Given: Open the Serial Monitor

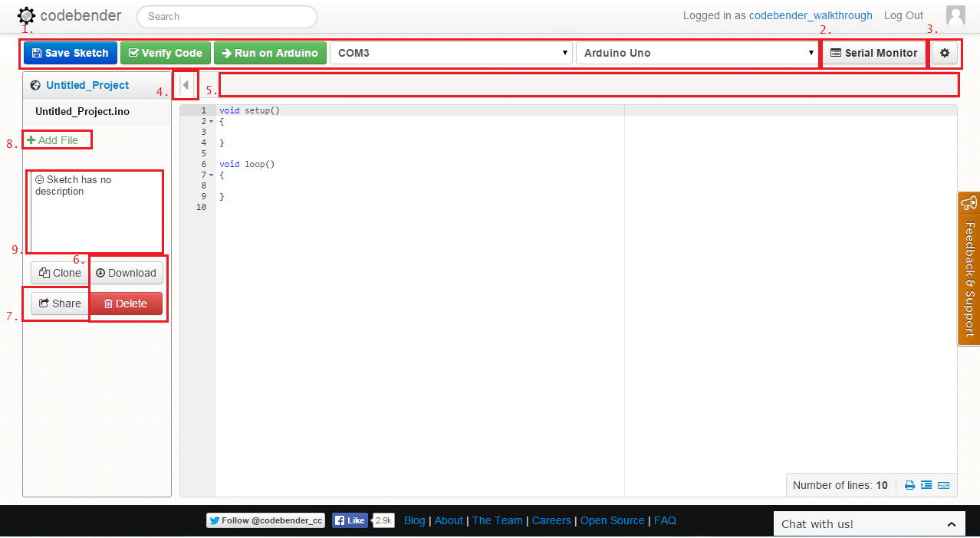Looking at the screenshot, I should 874,53.
